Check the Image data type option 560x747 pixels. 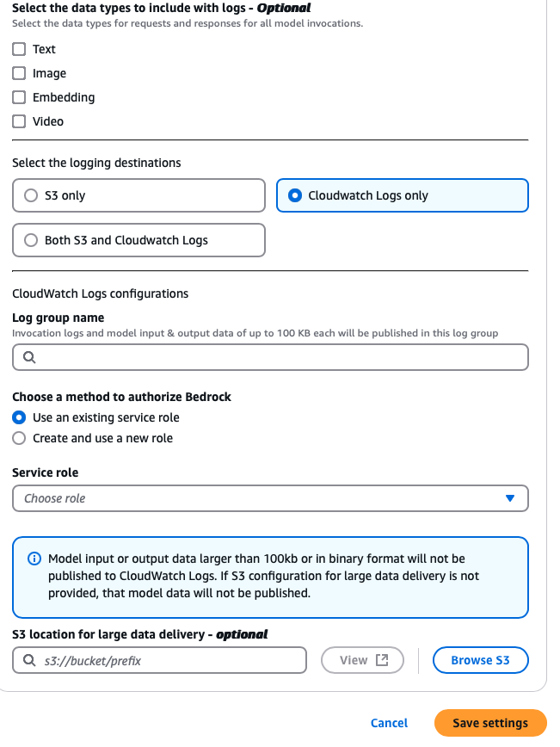(18, 73)
